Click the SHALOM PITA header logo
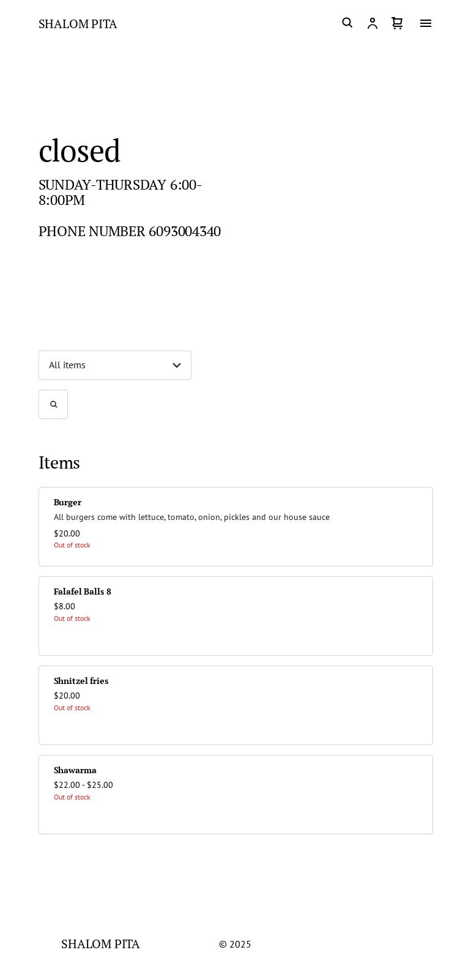The width and height of the screenshot is (471, 980). point(78,24)
